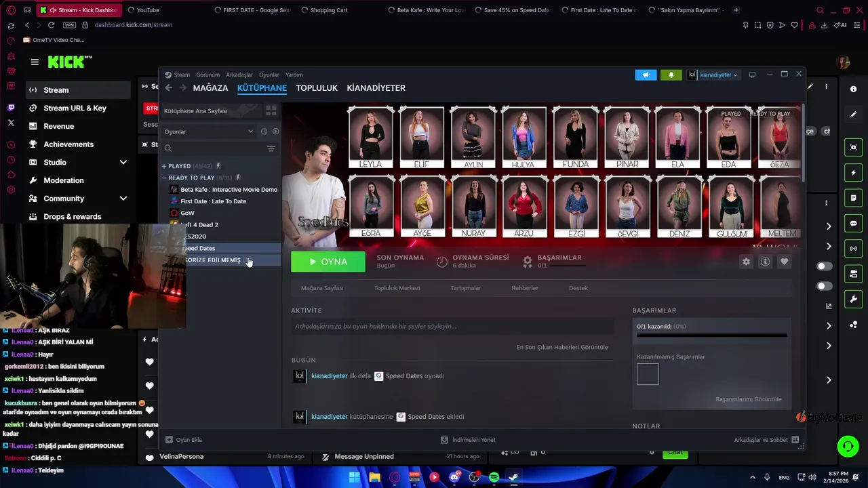Open Arkadaşlar menu
868x488 pixels.
(239, 75)
